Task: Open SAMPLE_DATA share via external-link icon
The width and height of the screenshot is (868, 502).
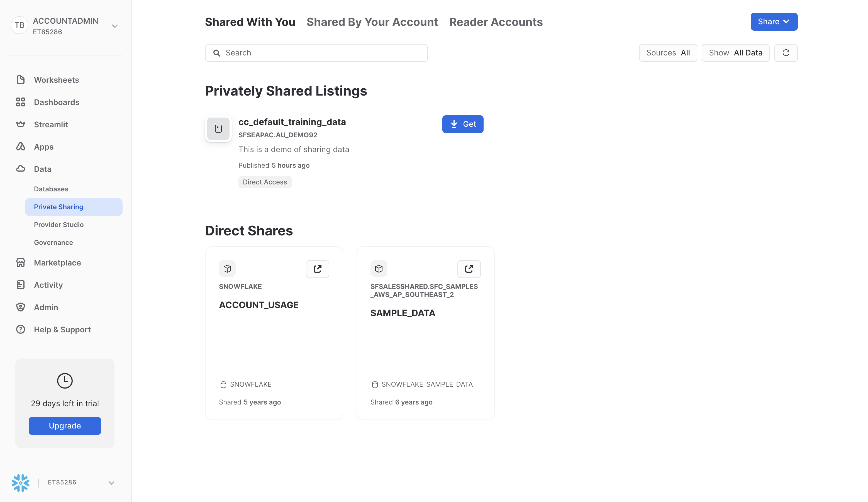Action: [x=469, y=269]
